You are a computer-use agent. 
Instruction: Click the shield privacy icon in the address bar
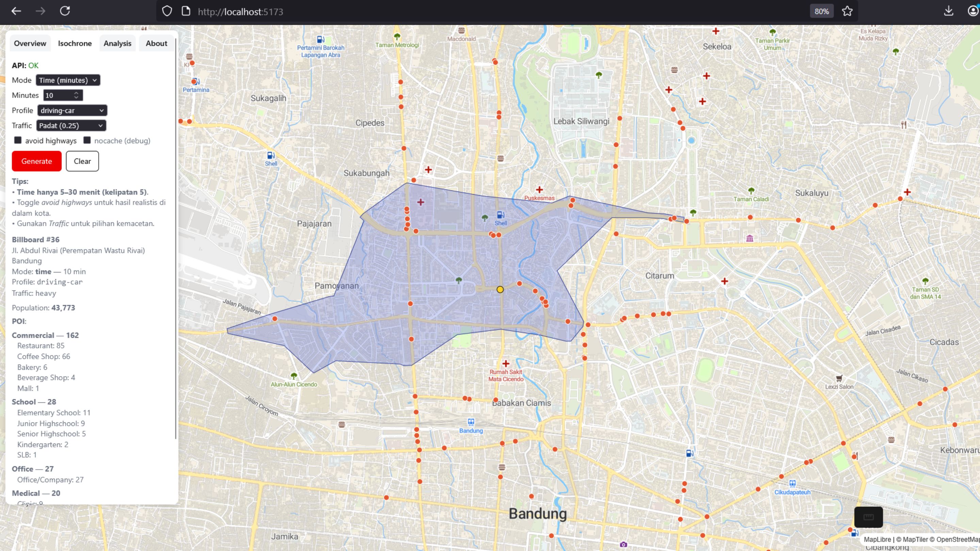[x=167, y=11]
